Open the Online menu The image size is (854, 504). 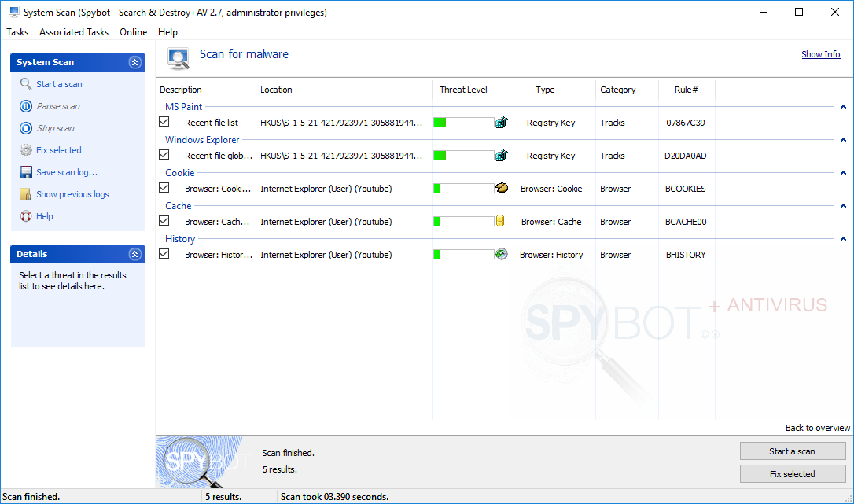134,32
